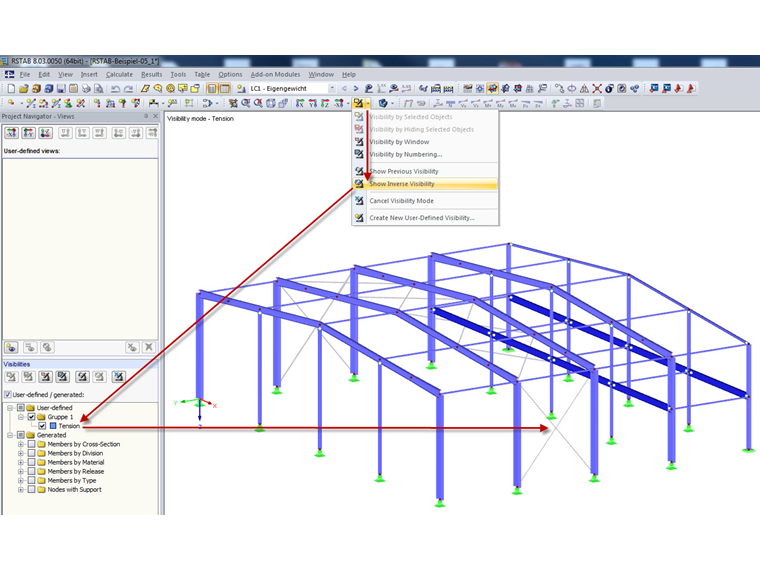
Task: Check Members by Cross-Section checkbox
Action: [32, 444]
